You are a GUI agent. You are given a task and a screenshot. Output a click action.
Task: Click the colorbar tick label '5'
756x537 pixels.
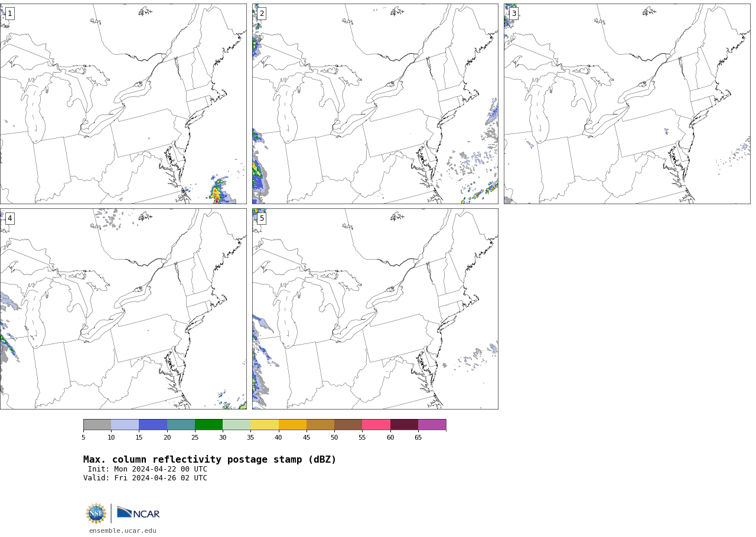(x=83, y=437)
